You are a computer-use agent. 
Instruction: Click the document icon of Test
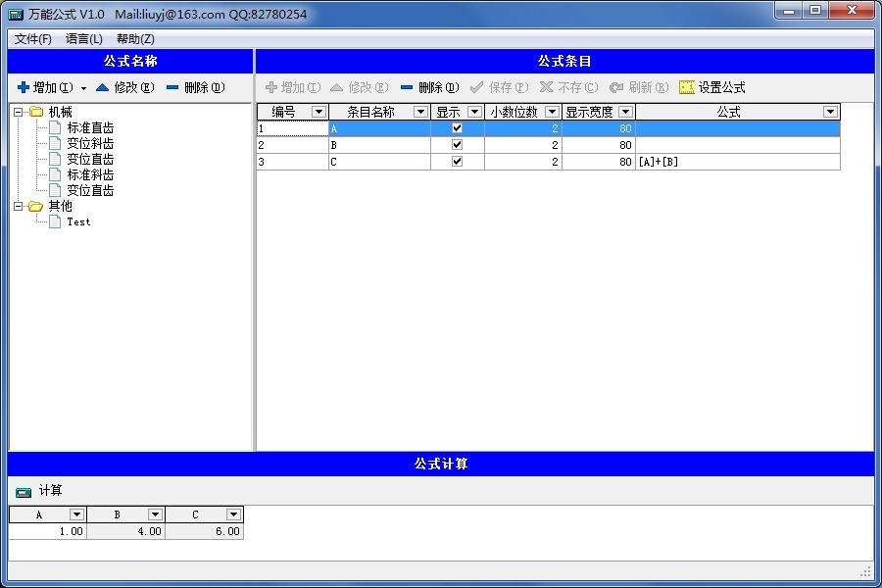pos(55,221)
